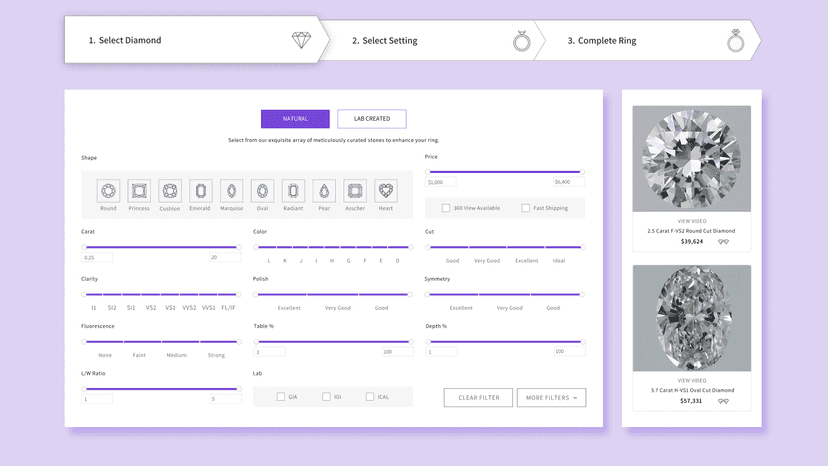Go to step 1 Select Diamond
Screen dimensions: 828x466
[195, 40]
